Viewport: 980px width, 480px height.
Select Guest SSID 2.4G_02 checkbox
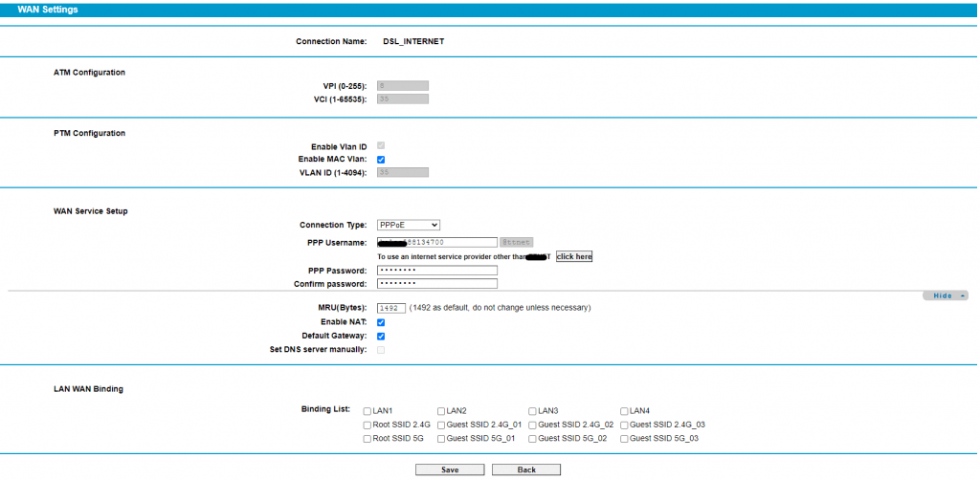click(x=533, y=425)
